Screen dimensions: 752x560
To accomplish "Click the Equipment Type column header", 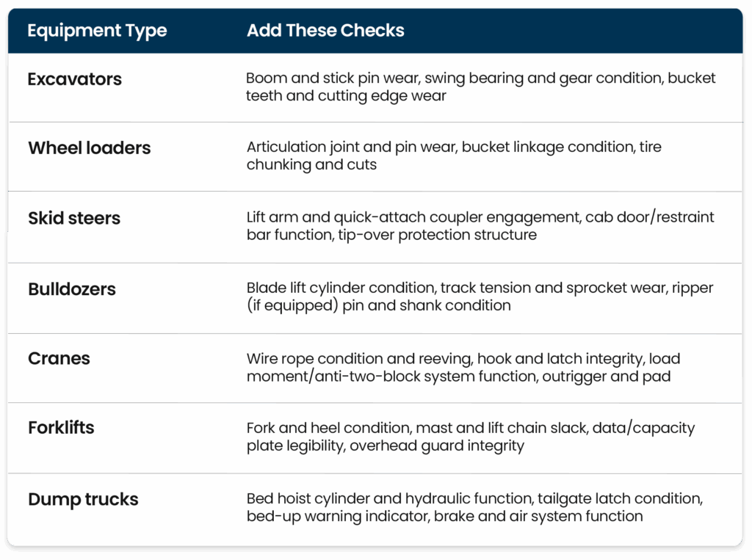I will coord(97,31).
